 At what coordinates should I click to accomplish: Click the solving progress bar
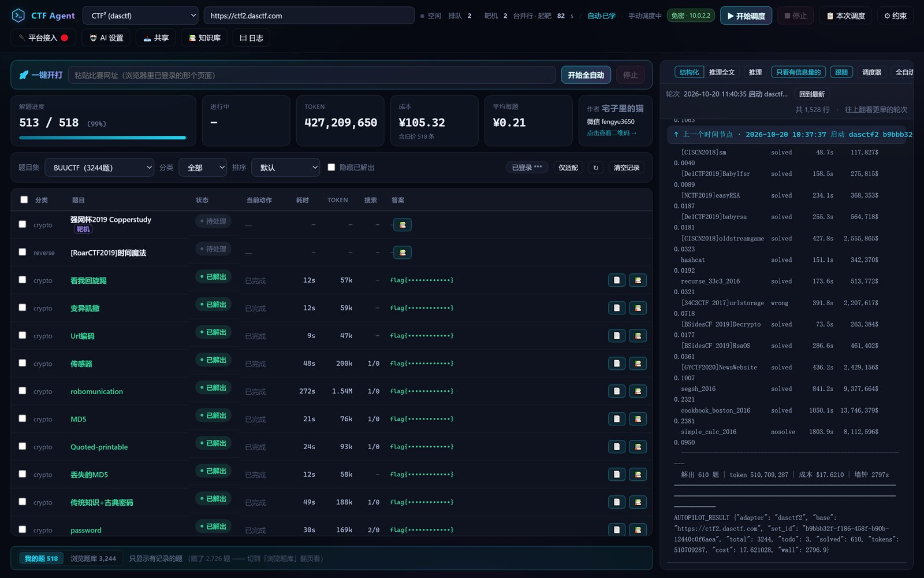103,138
